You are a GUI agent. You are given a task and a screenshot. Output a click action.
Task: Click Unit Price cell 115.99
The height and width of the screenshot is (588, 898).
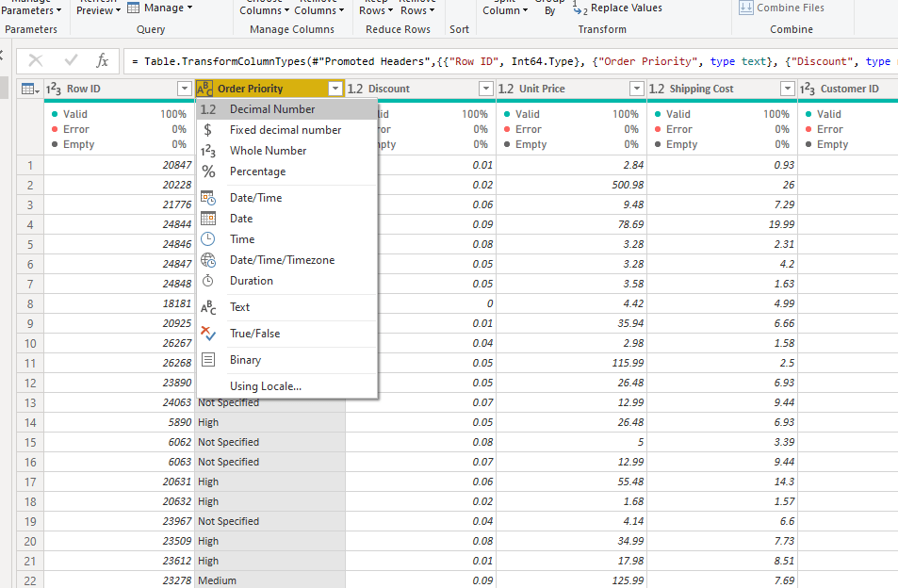tap(572, 363)
